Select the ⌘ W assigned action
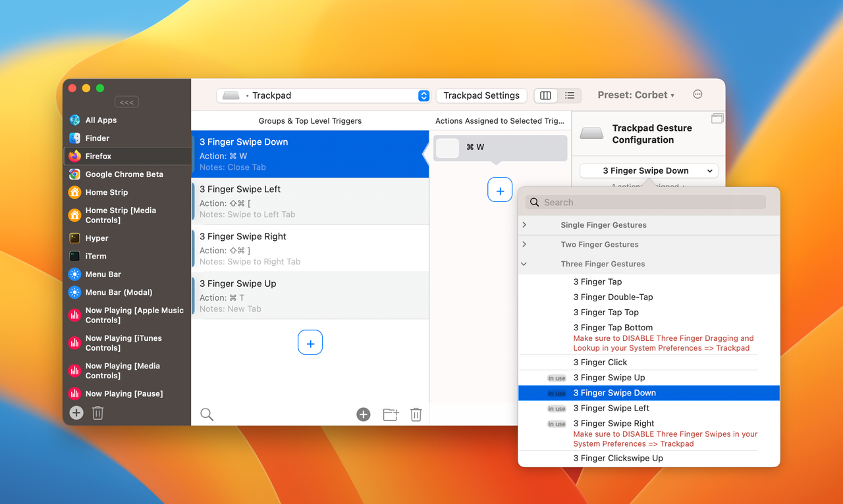Viewport: 843px width, 504px height. click(x=500, y=148)
